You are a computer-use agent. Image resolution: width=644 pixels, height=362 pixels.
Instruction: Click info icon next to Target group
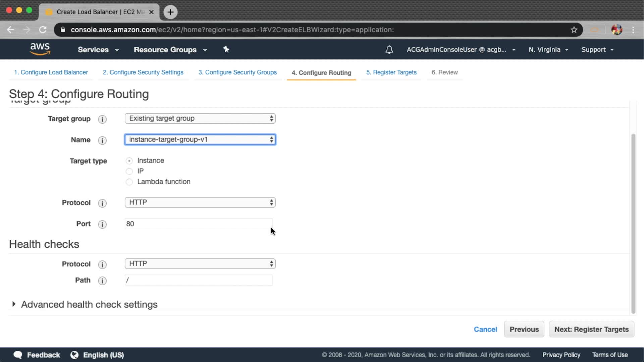(x=102, y=119)
